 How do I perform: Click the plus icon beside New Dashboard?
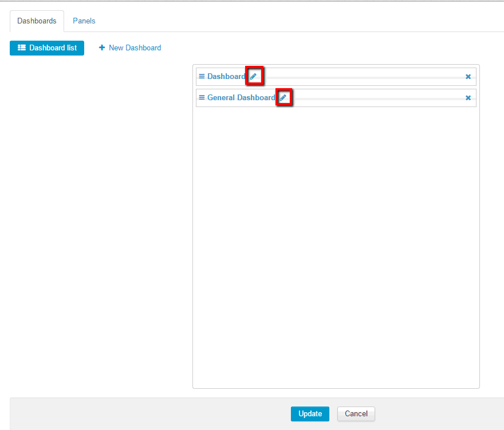102,48
